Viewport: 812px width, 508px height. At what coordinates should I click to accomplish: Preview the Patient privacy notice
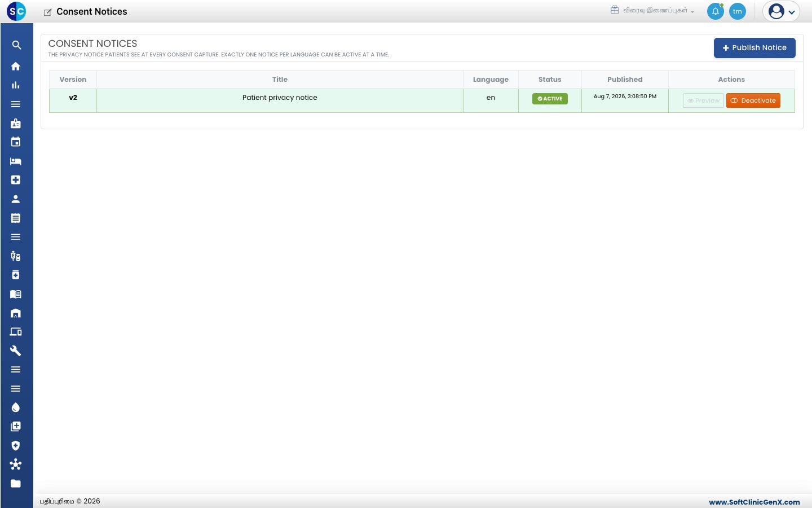[703, 100]
